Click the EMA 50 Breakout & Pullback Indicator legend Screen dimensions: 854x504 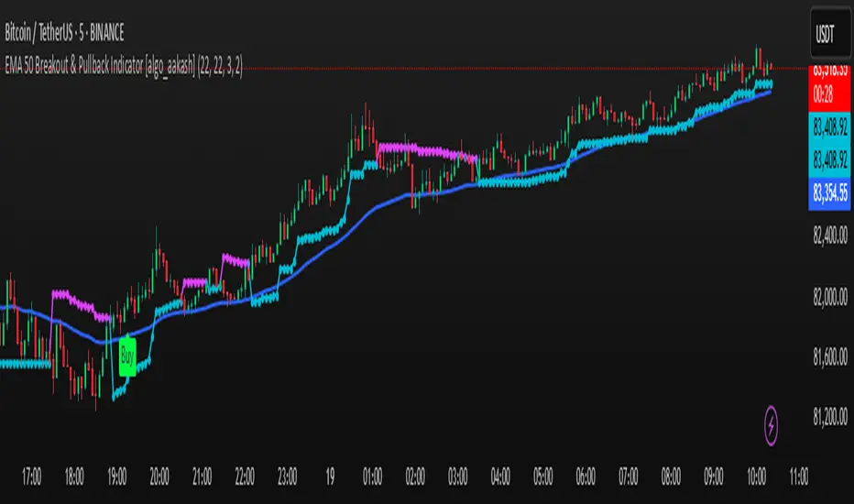point(124,66)
